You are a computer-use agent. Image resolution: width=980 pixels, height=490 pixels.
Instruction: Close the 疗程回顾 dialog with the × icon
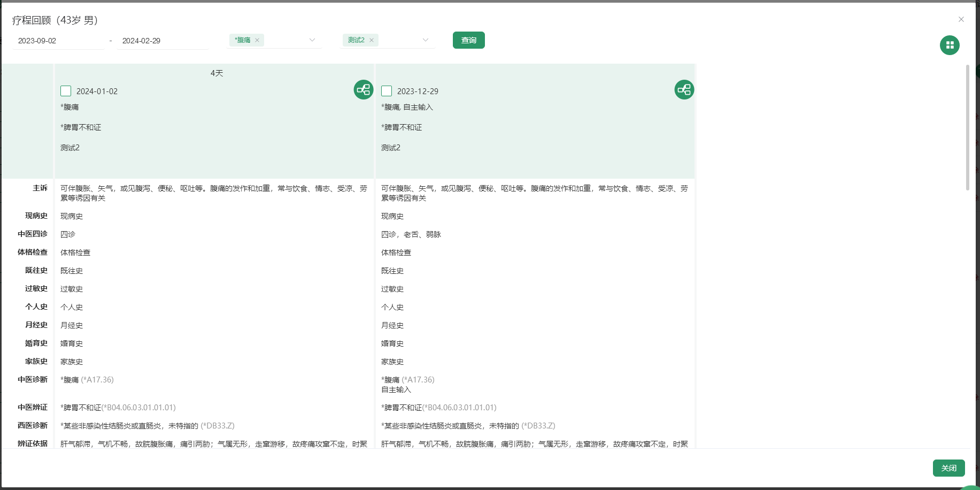961,19
